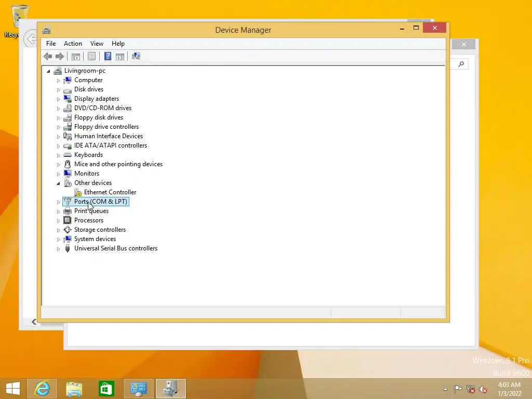Select Storage controllers label

click(100, 230)
